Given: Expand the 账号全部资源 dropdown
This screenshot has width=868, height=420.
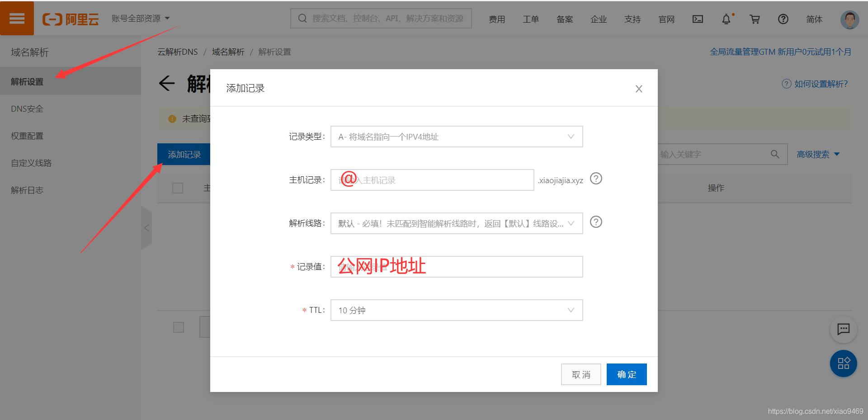Looking at the screenshot, I should [141, 19].
